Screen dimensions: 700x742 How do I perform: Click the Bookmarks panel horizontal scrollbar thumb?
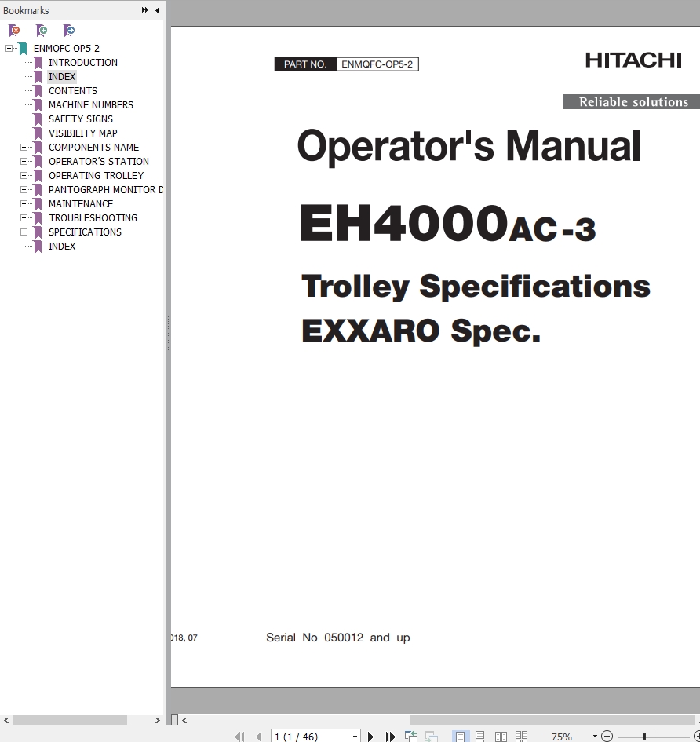70,720
